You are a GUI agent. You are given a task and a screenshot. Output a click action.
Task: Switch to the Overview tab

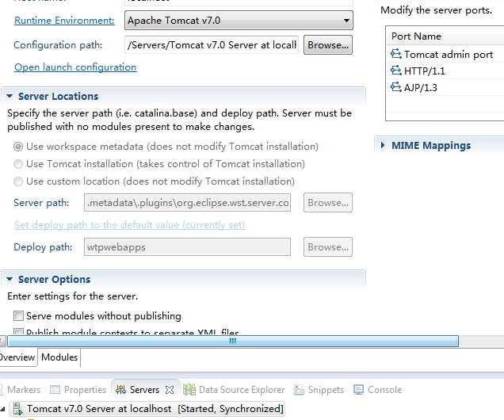tap(17, 357)
